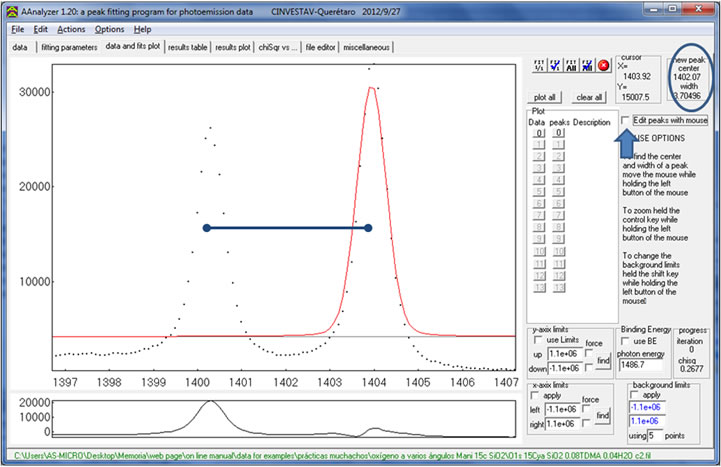This screenshot has width=721, height=467.
Task: Enable Edit peaks with mouse
Action: (626, 120)
